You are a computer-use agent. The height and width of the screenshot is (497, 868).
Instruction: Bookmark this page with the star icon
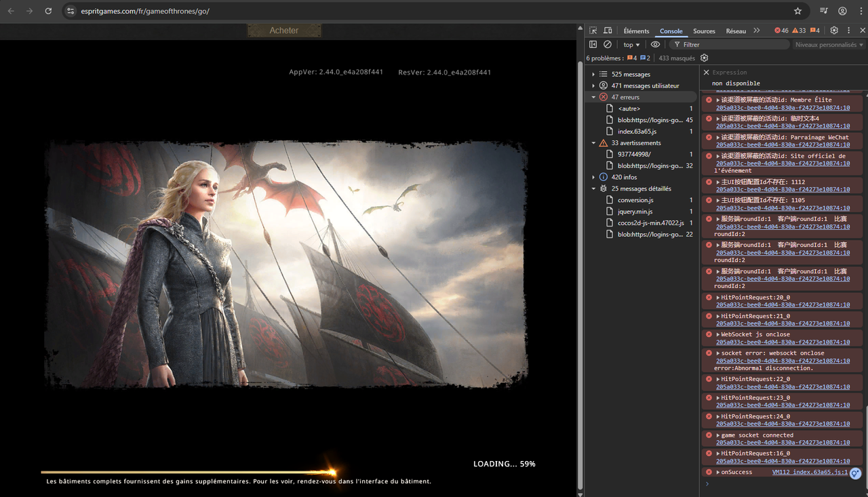pyautogui.click(x=797, y=11)
